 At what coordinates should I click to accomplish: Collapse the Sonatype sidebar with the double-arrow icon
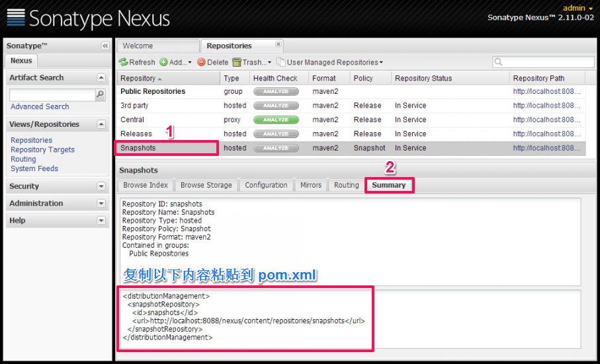click(105, 46)
